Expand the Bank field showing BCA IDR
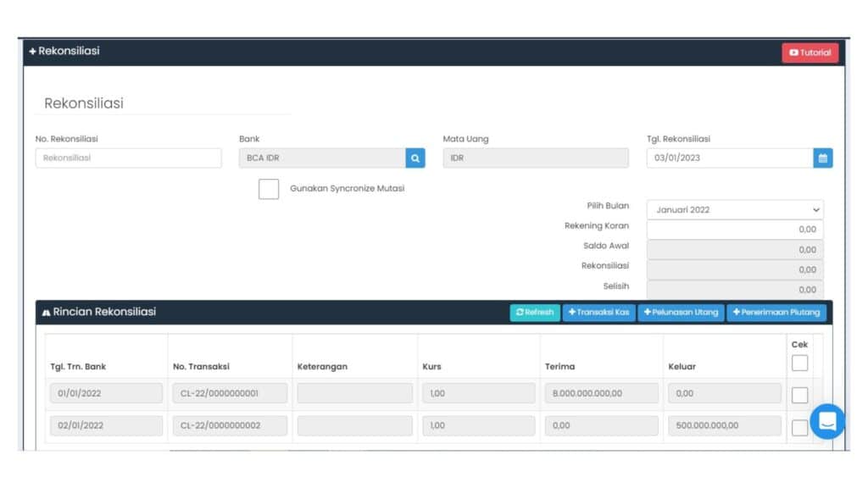Viewport: 868px width, 488px height. 322,158
